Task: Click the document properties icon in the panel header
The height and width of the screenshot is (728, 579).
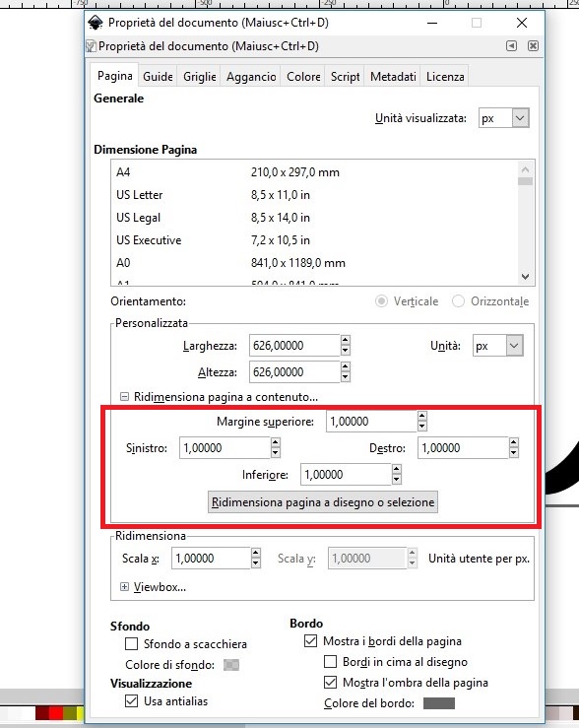Action: [91, 46]
